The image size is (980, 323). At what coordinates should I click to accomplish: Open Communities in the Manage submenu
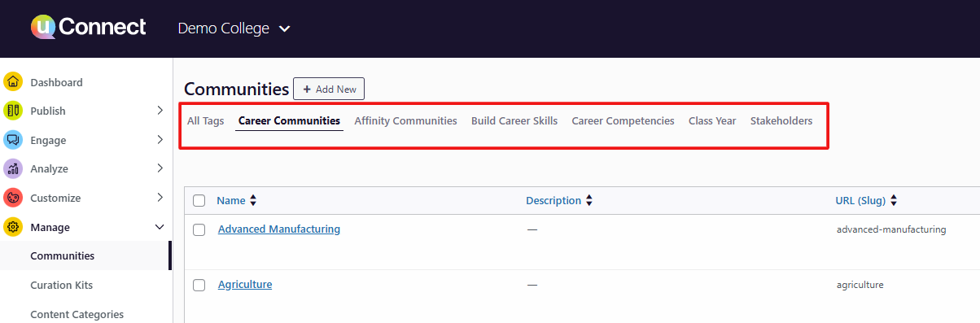[x=63, y=255]
